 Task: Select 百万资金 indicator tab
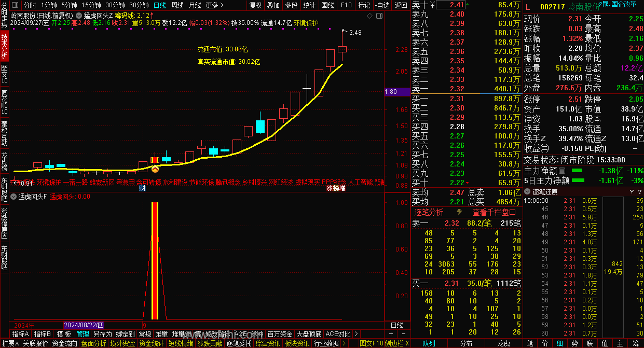[x=280, y=334]
